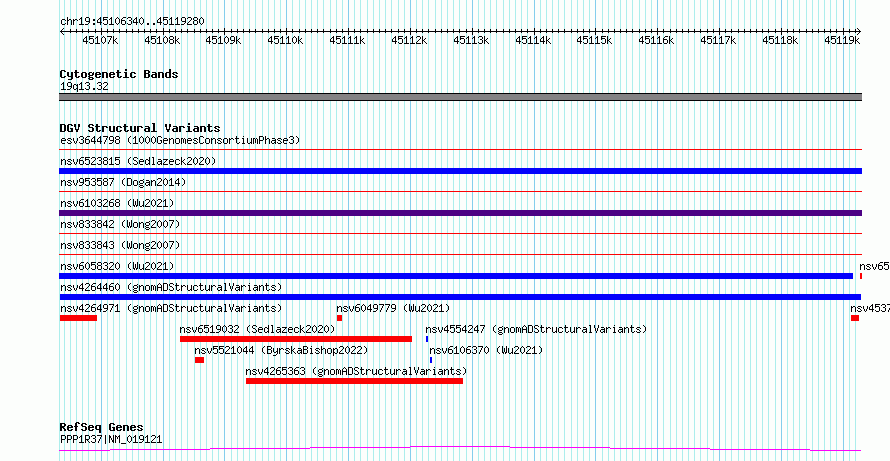The image size is (890, 461).
Task: Click the DGV Structural Variants track title
Action: [x=140, y=128]
